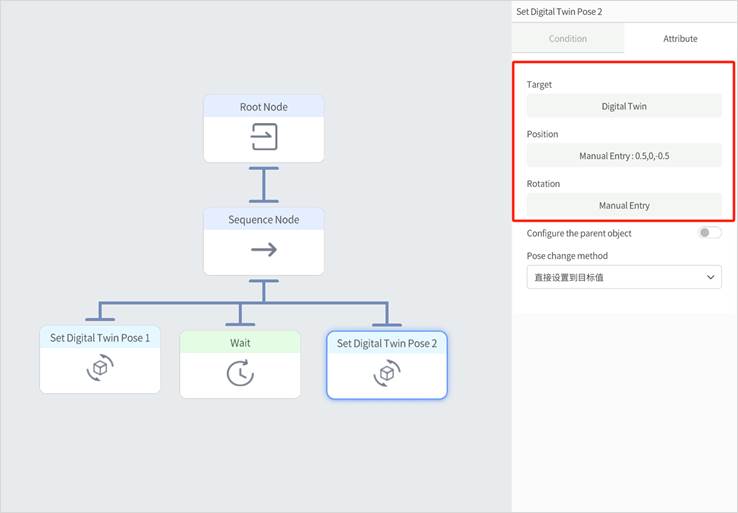
Task: Open the Position Manual Entry field
Action: [x=624, y=156]
